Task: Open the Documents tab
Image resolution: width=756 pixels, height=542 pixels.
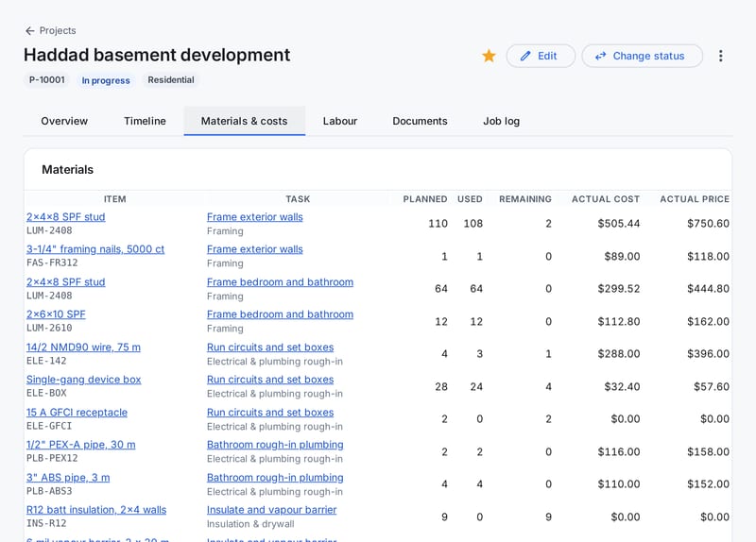Action: (420, 121)
